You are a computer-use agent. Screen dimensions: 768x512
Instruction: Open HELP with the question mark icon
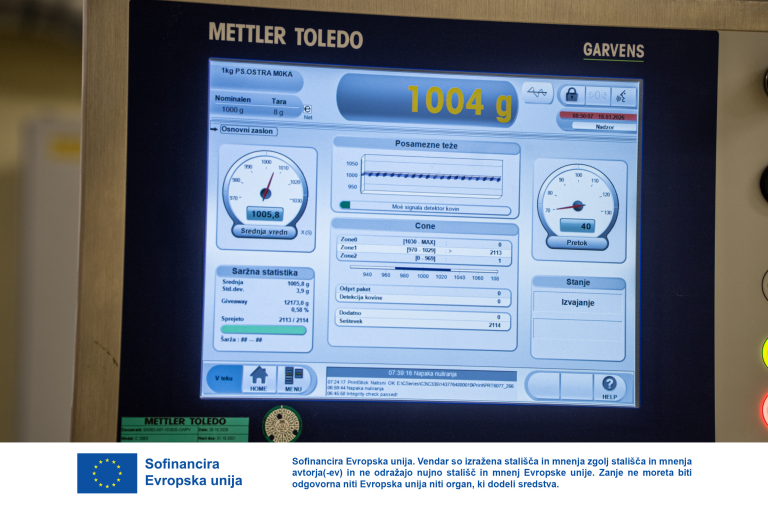608,386
